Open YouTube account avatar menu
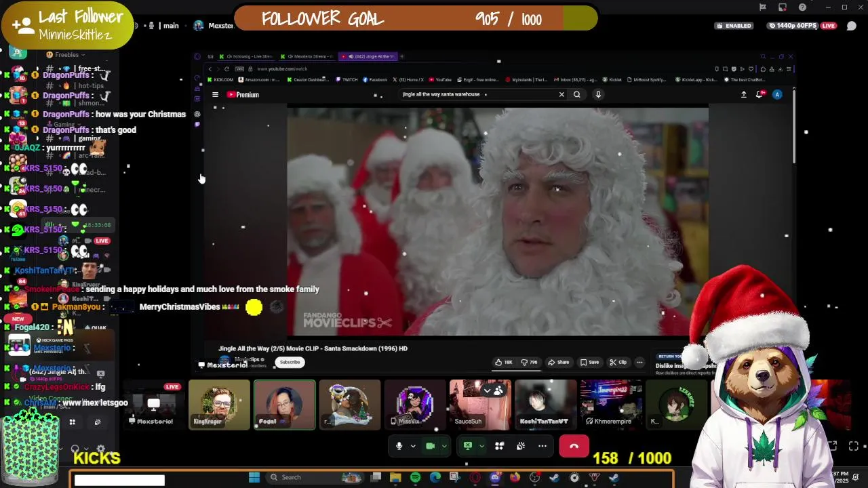868x488 pixels. click(x=777, y=95)
